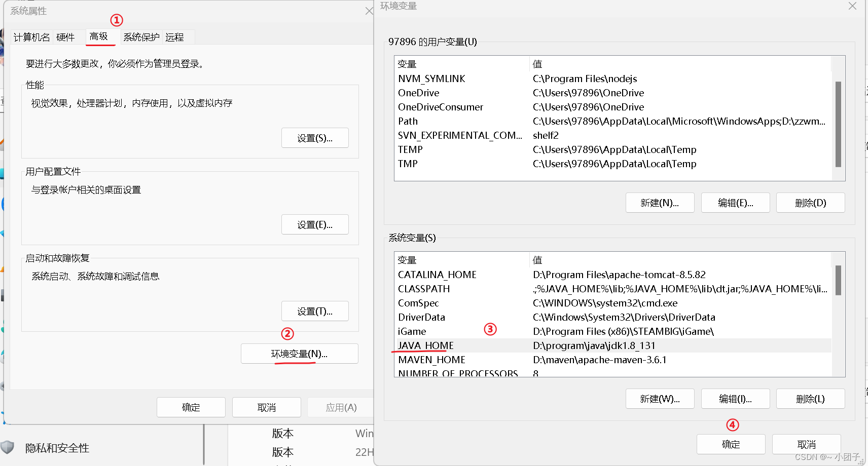Click the system variables list scrollbar

(838, 280)
